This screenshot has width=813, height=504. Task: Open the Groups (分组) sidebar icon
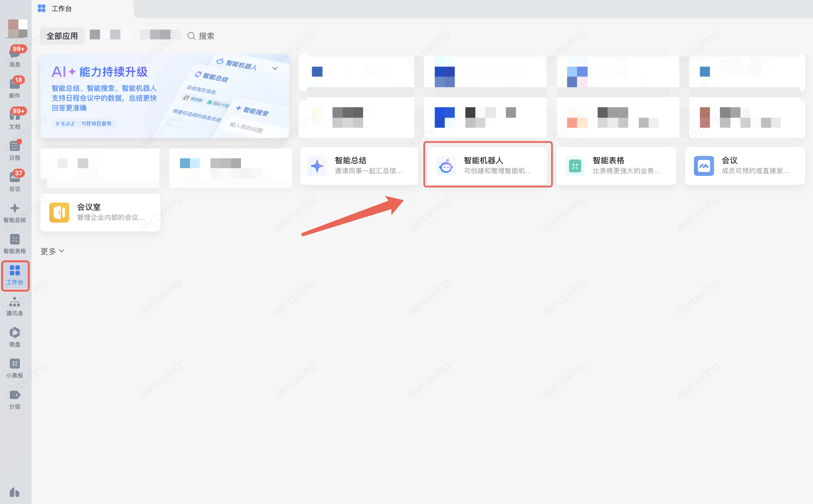tap(14, 399)
